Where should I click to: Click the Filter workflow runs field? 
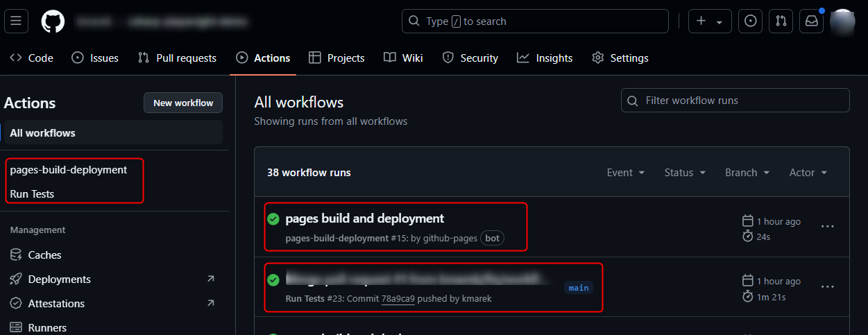coord(735,101)
